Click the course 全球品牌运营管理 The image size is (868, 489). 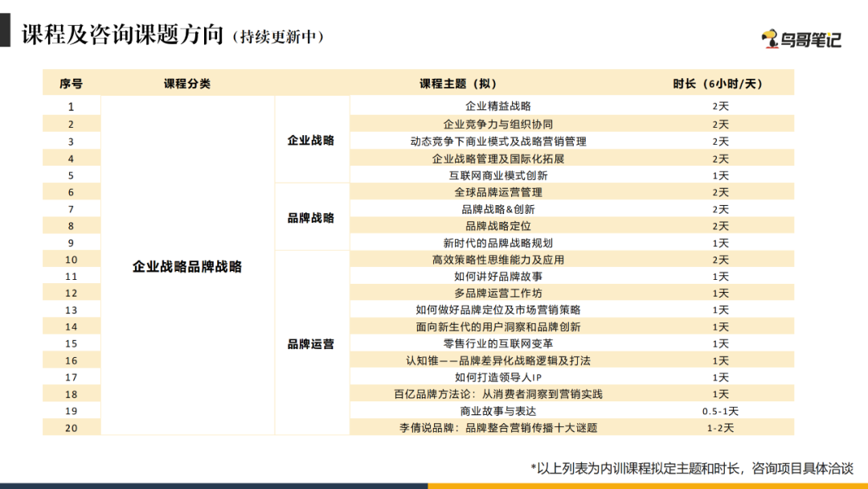(498, 192)
